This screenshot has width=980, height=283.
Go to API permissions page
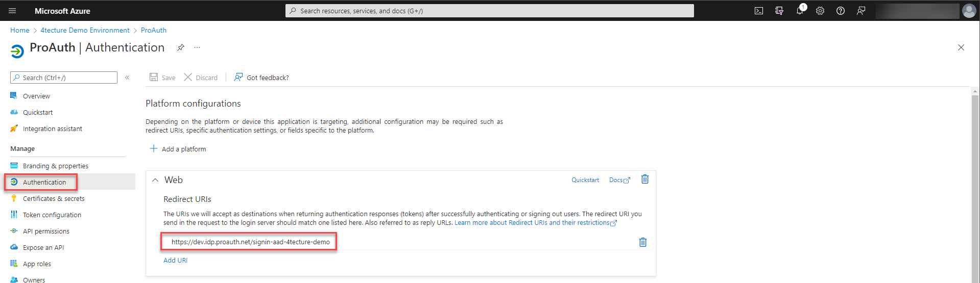pos(46,231)
